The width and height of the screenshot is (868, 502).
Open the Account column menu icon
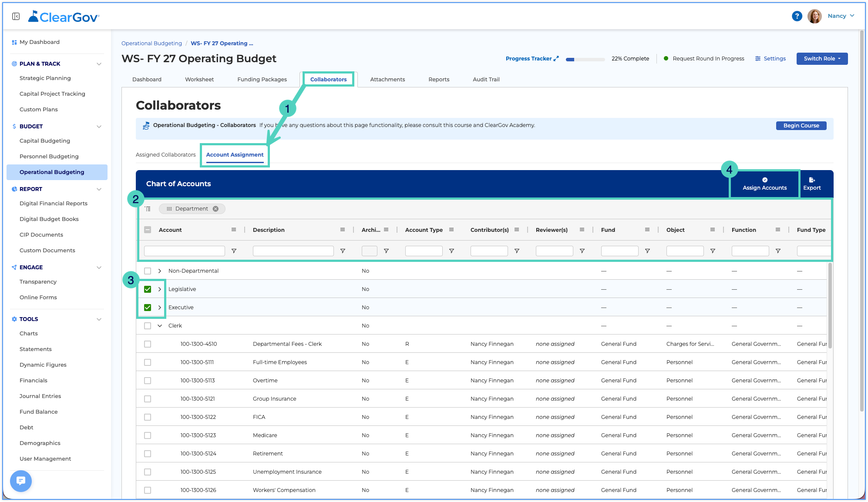pos(234,230)
